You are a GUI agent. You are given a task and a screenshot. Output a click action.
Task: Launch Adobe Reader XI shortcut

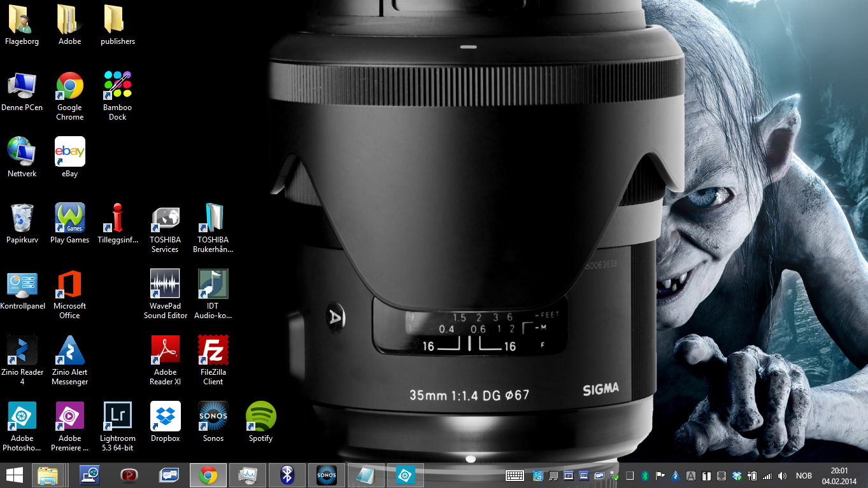[165, 361]
